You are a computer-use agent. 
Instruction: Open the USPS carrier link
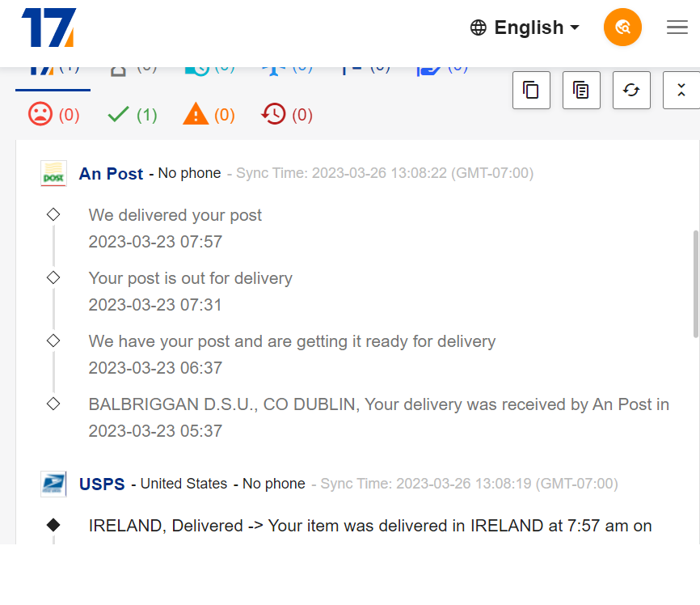tap(102, 484)
